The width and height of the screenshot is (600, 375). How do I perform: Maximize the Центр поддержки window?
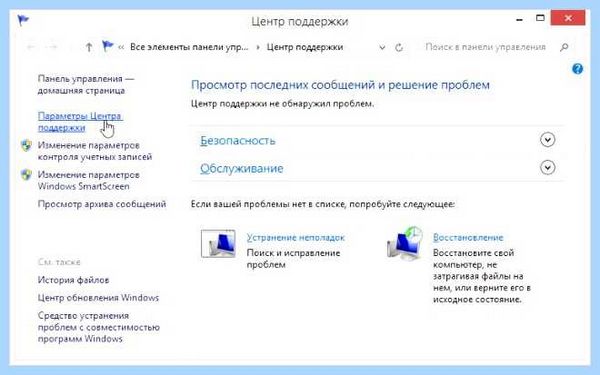point(540,18)
